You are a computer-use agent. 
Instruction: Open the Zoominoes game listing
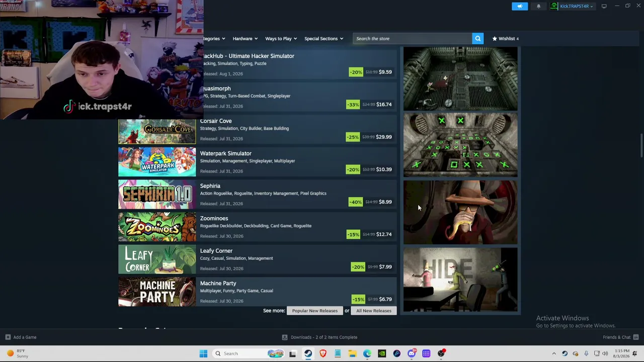(x=258, y=227)
